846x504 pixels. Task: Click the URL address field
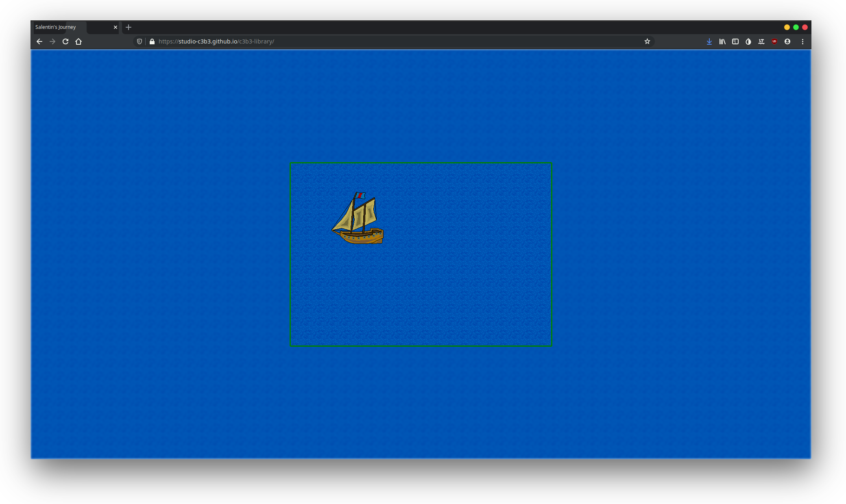tap(366, 41)
